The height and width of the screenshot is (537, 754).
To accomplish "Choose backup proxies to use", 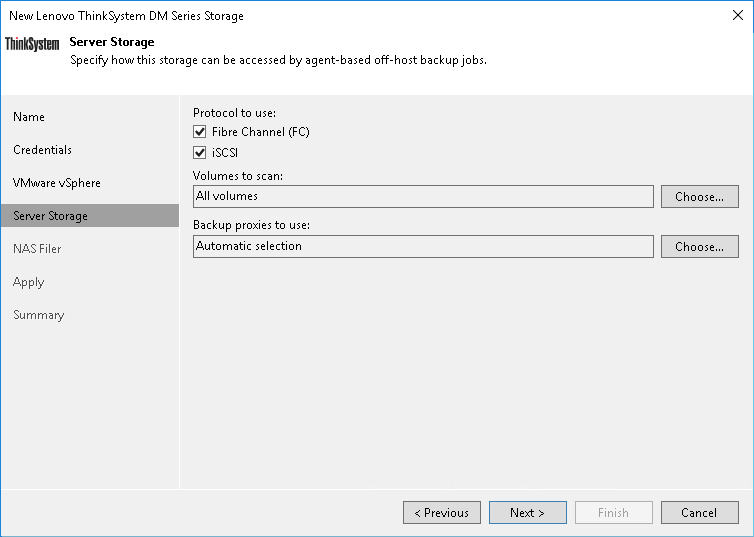I will click(699, 246).
